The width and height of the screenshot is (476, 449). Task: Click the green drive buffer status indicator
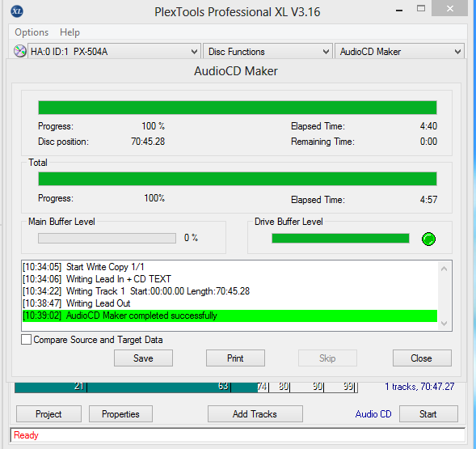tap(428, 239)
